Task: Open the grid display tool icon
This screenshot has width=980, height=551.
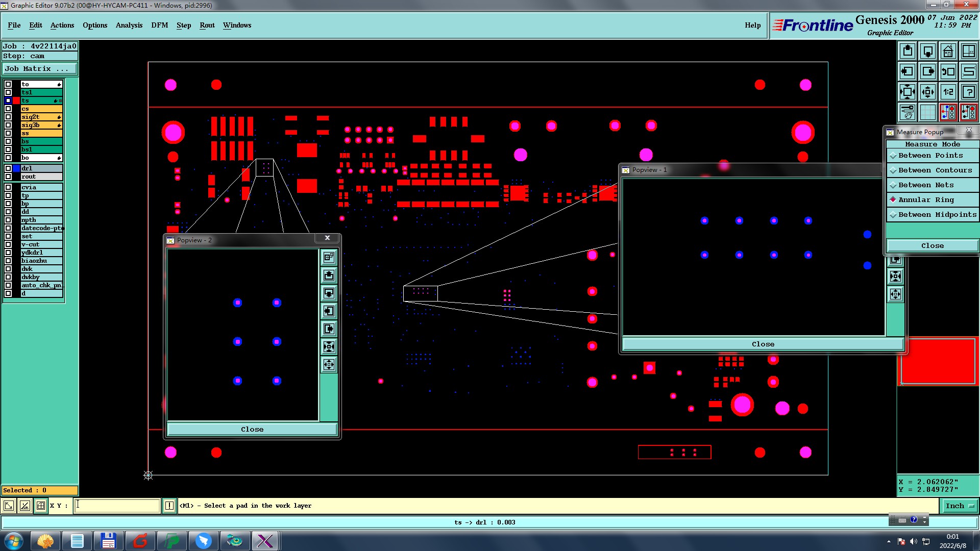Action: coord(927,112)
